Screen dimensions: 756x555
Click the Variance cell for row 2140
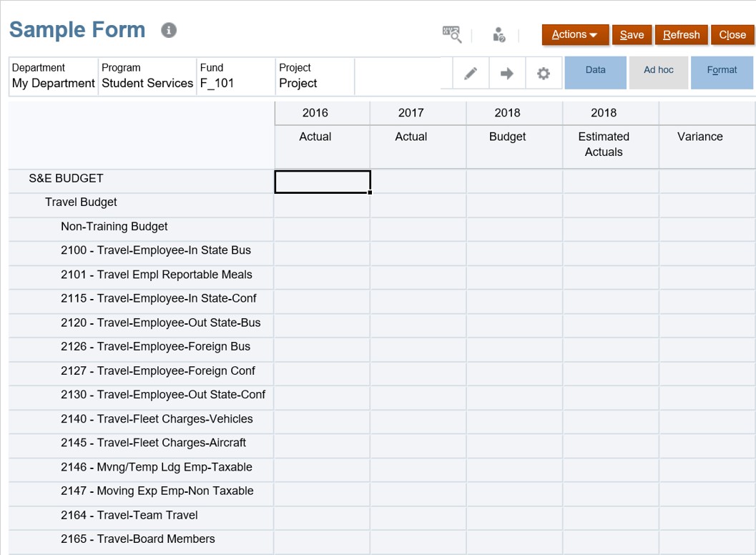click(707, 422)
